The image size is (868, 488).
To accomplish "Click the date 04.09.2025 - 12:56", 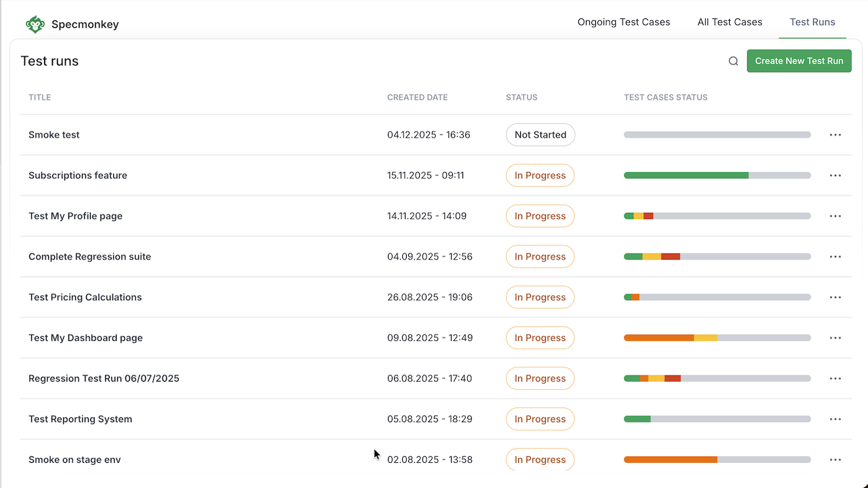I will (x=430, y=257).
